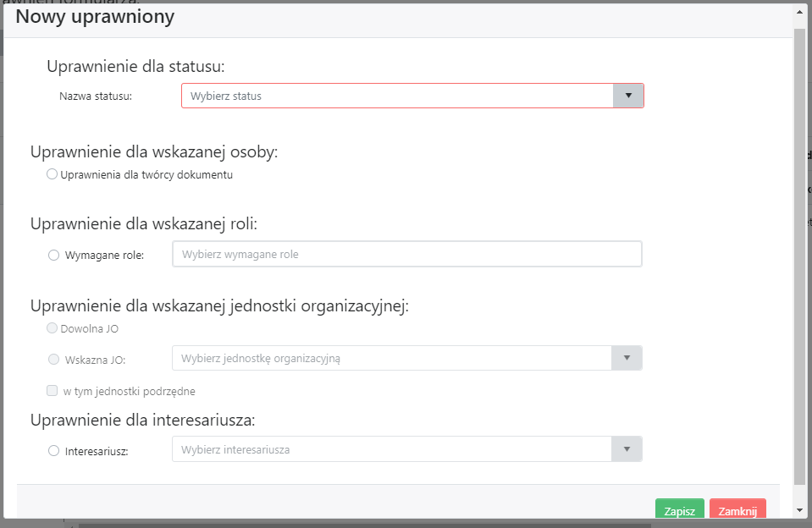
Task: Select the Interesariusz radio button
Action: coord(54,451)
